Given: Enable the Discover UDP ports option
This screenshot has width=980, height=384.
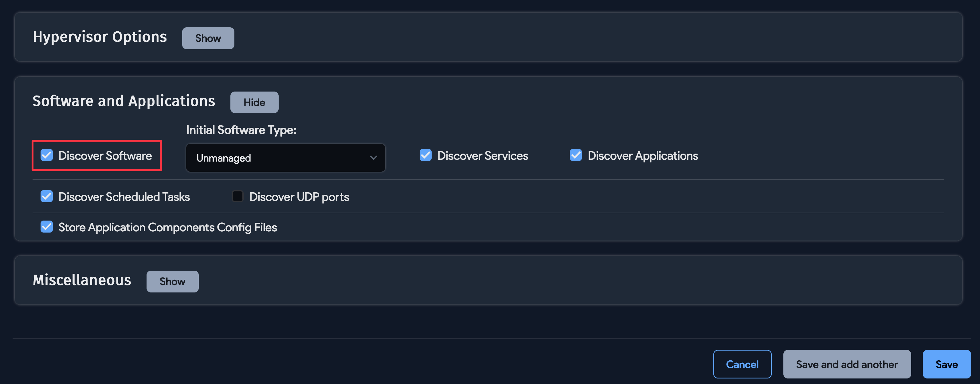Looking at the screenshot, I should click(237, 196).
